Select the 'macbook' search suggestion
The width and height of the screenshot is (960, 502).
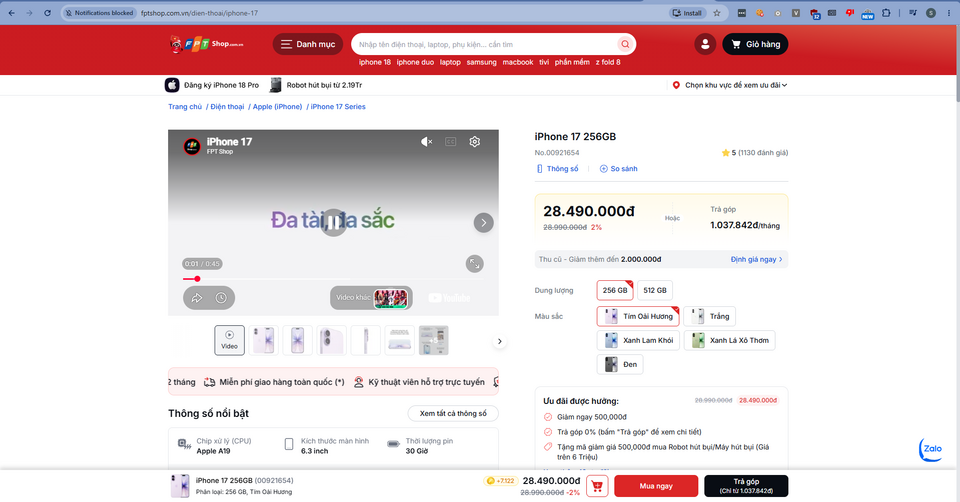pyautogui.click(x=518, y=62)
